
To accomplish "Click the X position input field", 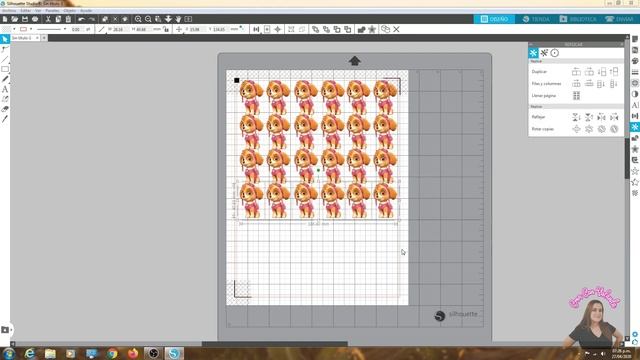I will tap(197, 29).
